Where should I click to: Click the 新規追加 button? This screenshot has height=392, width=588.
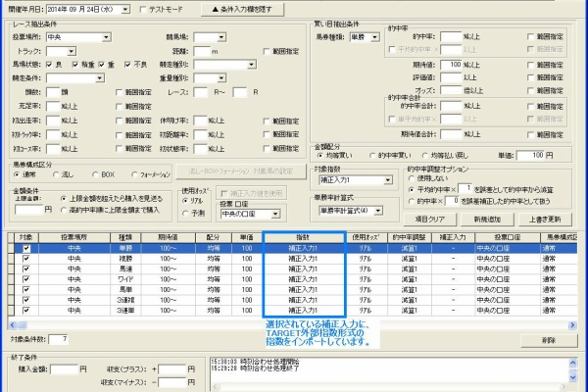(494, 219)
